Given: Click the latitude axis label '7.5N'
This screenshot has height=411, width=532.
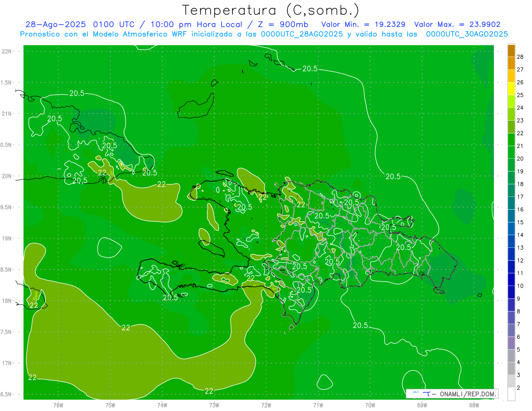Looking at the screenshot, I should pyautogui.click(x=6, y=332).
